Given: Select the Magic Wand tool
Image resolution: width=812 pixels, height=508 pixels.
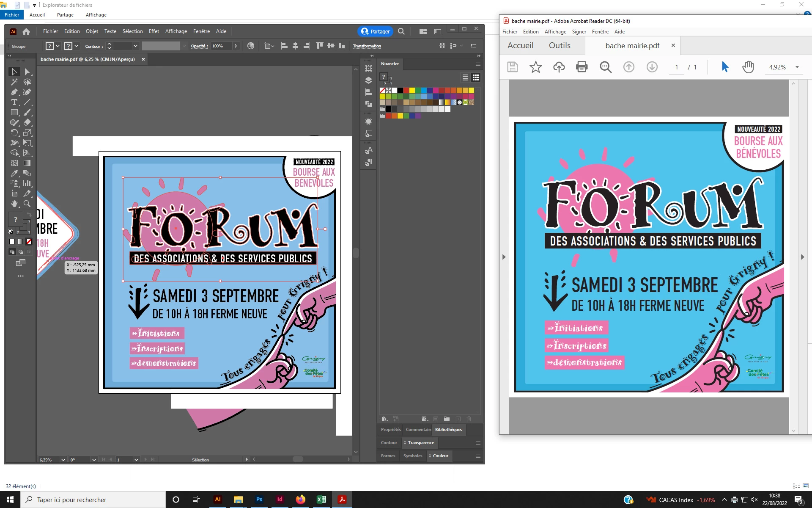Looking at the screenshot, I should coord(14,82).
